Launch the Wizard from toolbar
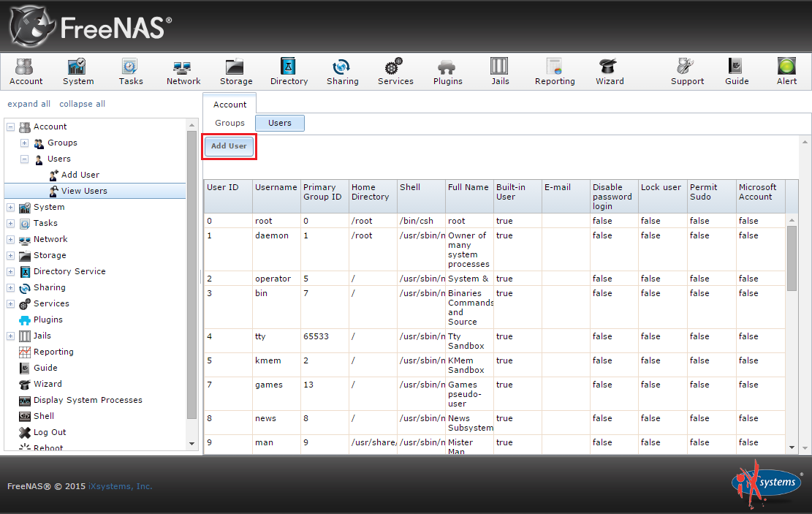Image resolution: width=812 pixels, height=514 pixels. pyautogui.click(x=610, y=72)
